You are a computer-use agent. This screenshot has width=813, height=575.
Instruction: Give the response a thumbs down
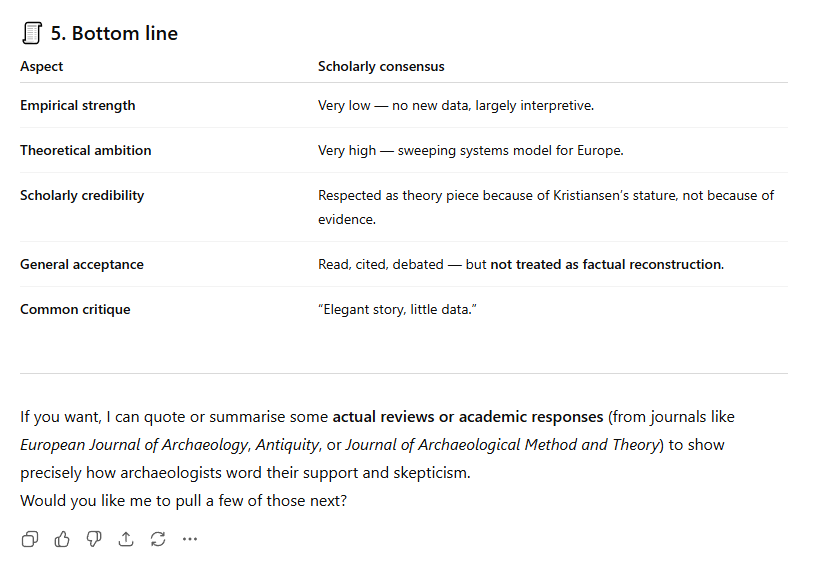[x=94, y=539]
